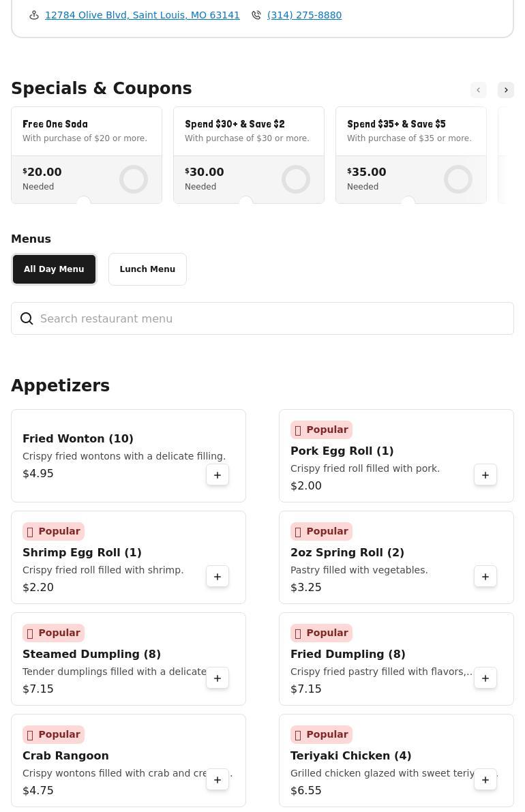Screen dimensions: 525x812
Task: Add Crab Rangoon to order
Action: click(217, 780)
